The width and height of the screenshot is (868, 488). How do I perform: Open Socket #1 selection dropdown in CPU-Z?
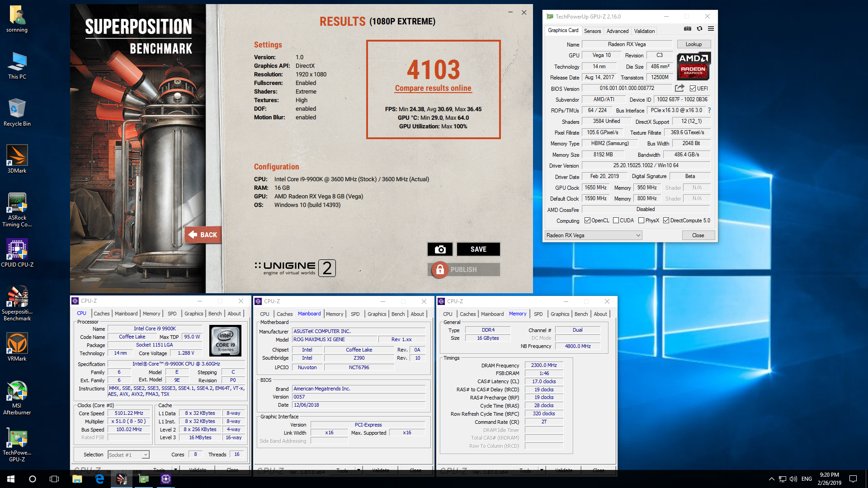(x=128, y=455)
